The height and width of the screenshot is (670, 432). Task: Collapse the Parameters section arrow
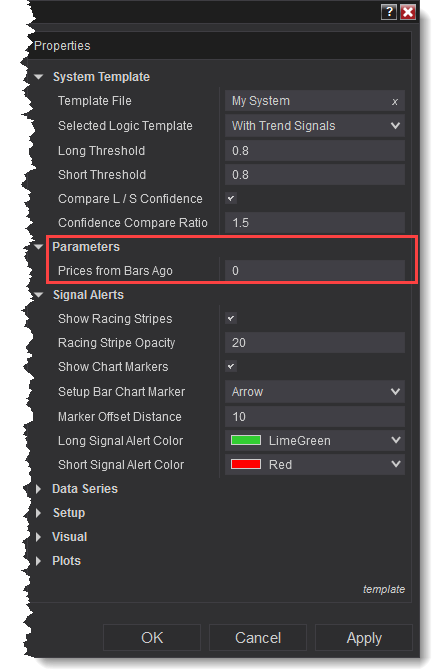point(39,247)
